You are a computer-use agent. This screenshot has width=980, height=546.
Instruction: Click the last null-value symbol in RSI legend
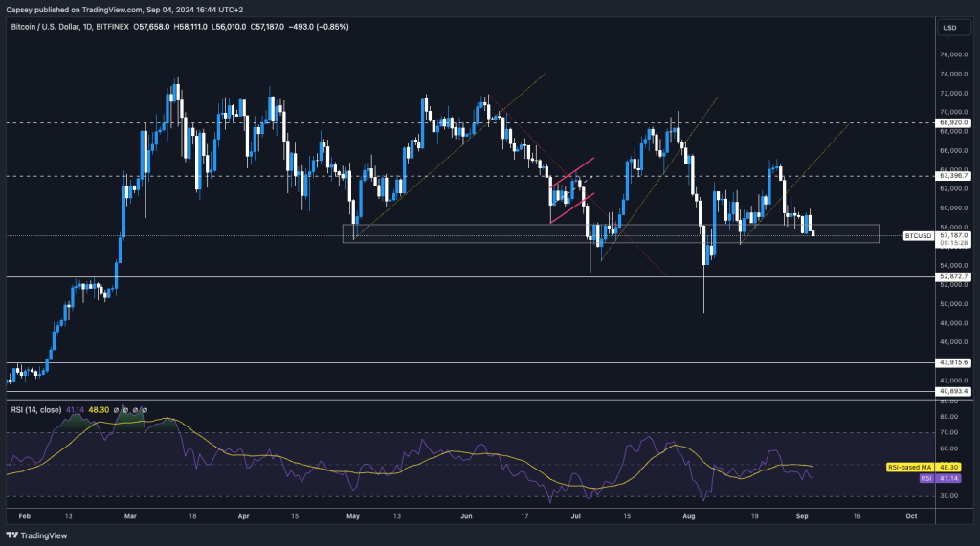coord(146,410)
